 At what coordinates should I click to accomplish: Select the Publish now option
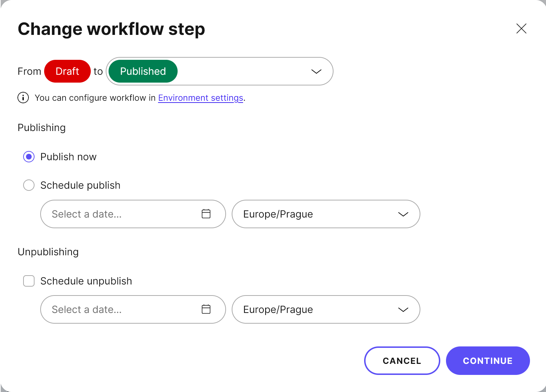coord(29,157)
